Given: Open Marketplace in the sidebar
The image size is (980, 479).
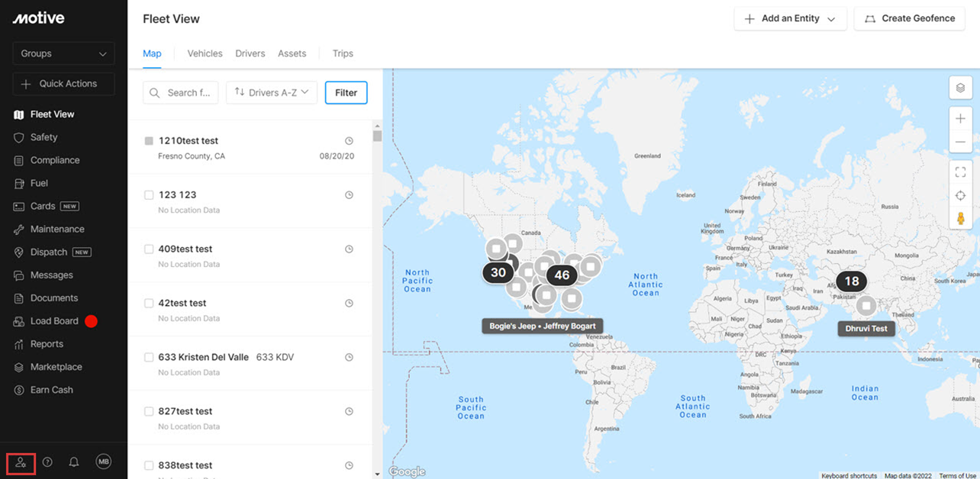Looking at the screenshot, I should coord(56,367).
